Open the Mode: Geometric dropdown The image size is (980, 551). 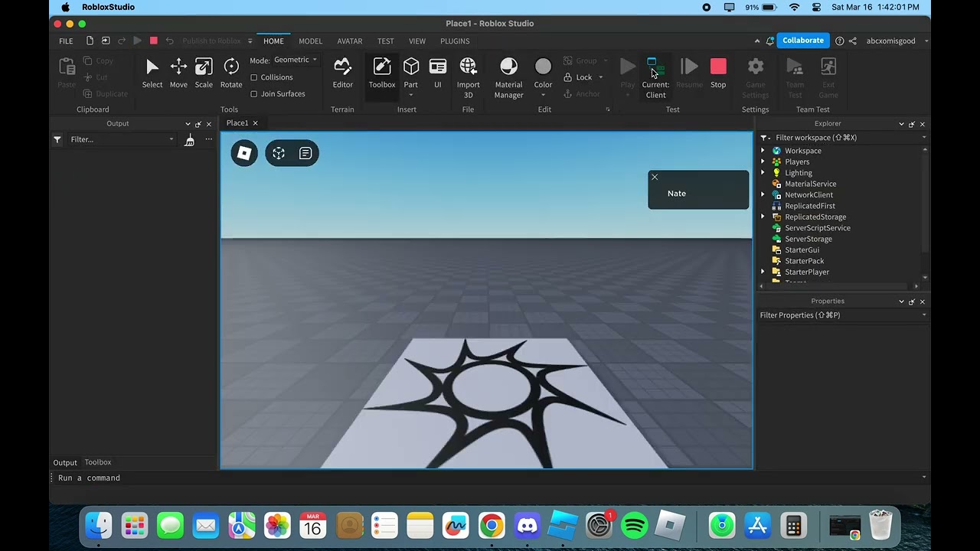click(x=294, y=59)
